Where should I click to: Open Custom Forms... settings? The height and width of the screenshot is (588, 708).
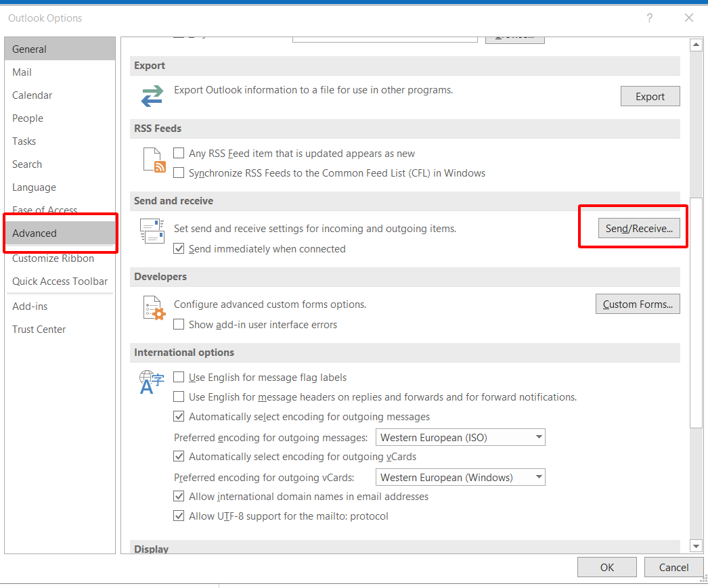point(638,304)
